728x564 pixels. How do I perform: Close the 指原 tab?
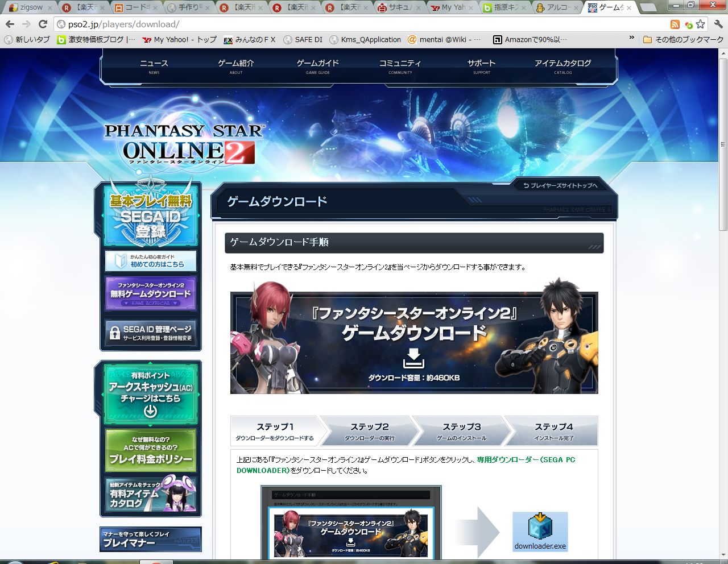coord(524,8)
